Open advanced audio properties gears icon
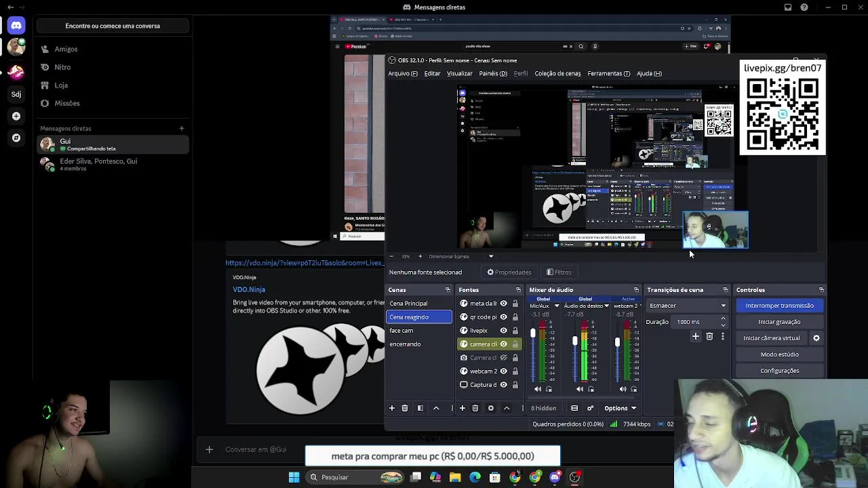The height and width of the screenshot is (488, 868). coord(590,408)
